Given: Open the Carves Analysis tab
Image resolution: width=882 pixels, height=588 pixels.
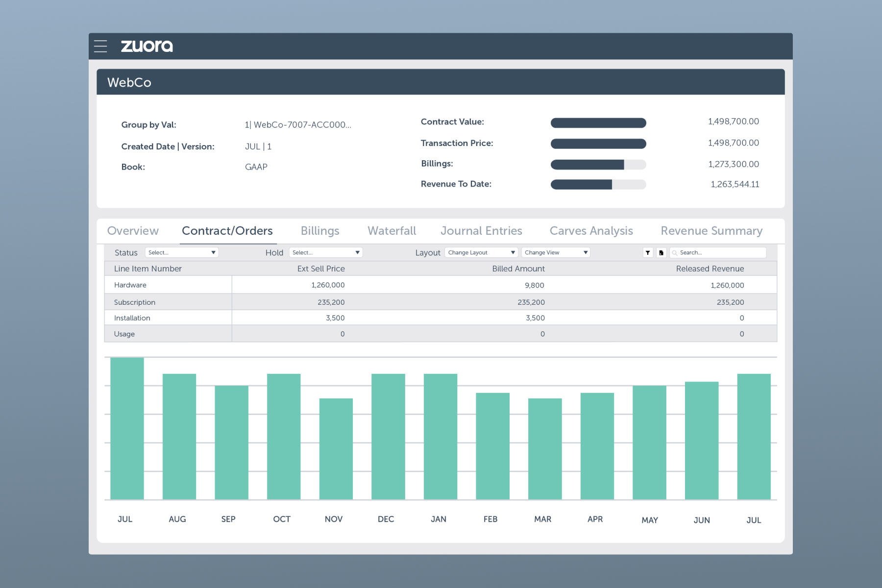Looking at the screenshot, I should coord(591,231).
